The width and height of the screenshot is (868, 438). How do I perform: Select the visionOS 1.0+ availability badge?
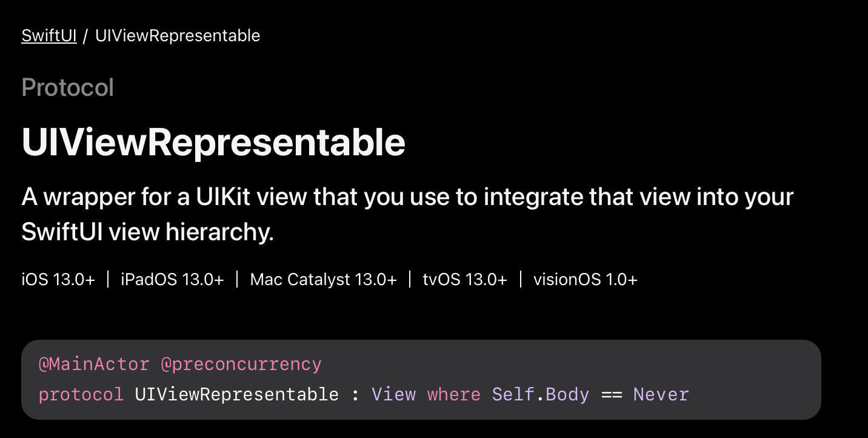[x=586, y=280]
